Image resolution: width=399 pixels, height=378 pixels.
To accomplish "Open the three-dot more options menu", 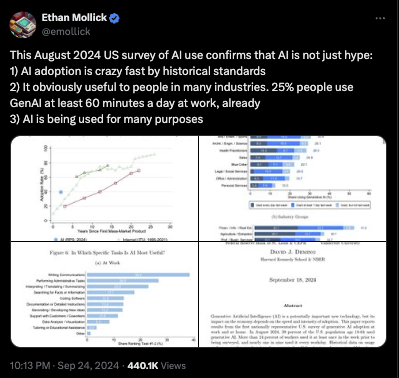I will click(x=380, y=18).
